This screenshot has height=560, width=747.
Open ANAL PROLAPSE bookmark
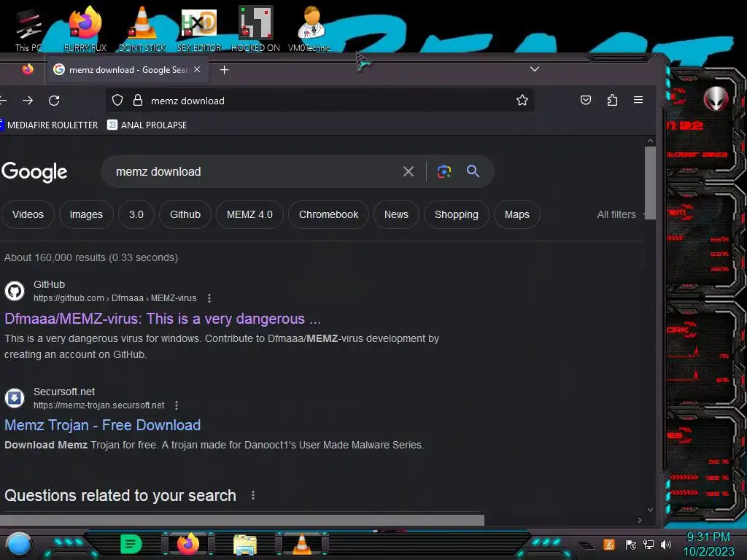coord(147,125)
